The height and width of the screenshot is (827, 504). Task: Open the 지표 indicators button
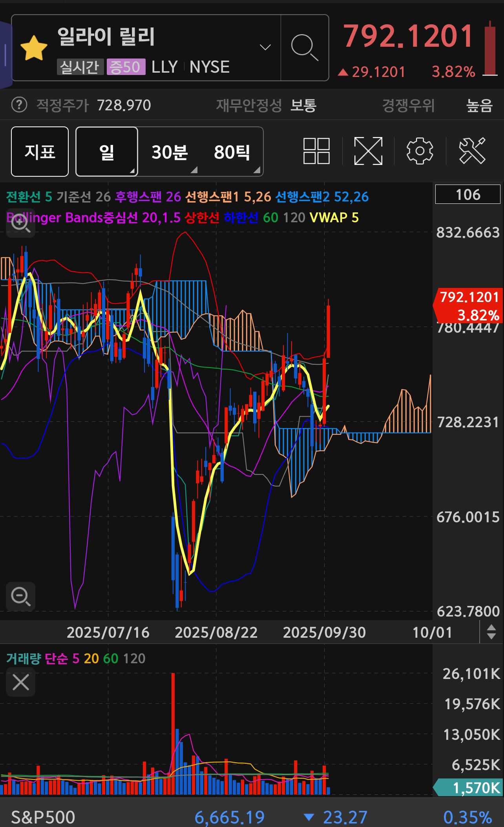coord(40,152)
